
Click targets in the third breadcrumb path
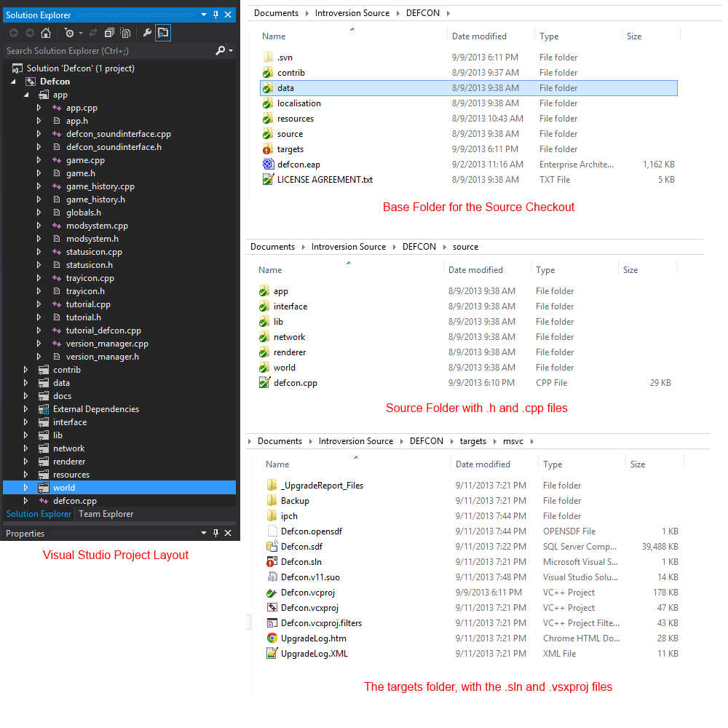(472, 441)
